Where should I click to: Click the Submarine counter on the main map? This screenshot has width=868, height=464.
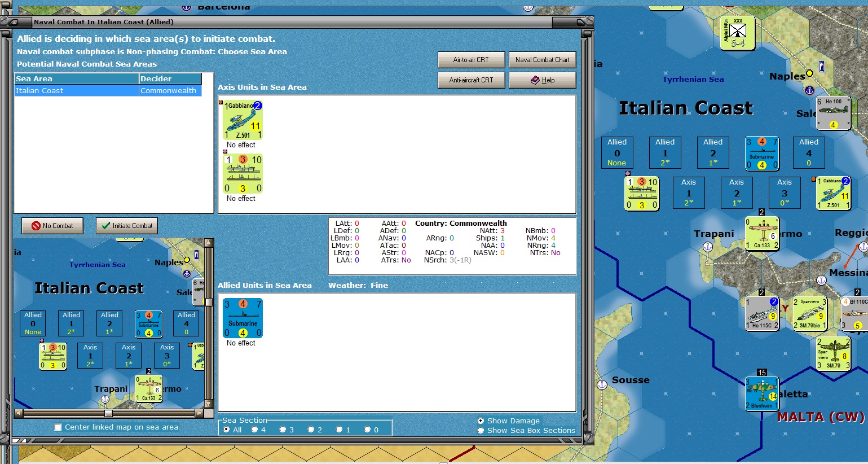(762, 153)
